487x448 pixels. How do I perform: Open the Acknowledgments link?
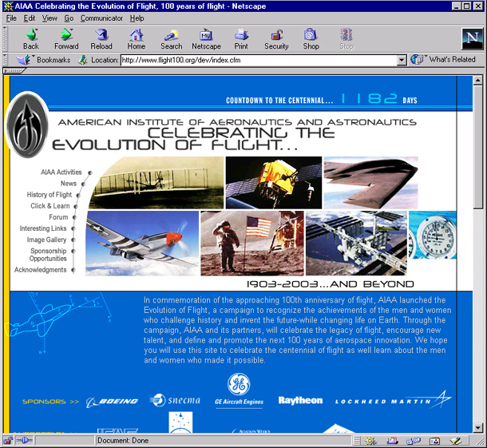click(41, 270)
